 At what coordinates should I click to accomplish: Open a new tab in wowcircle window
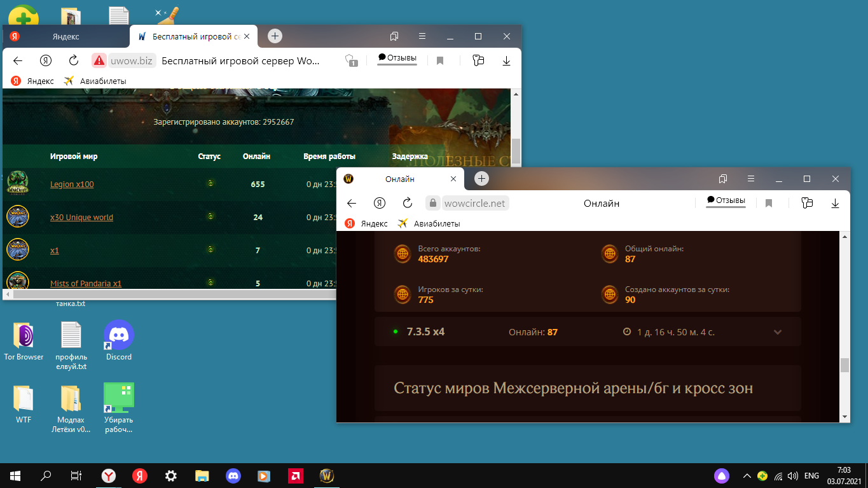click(481, 179)
